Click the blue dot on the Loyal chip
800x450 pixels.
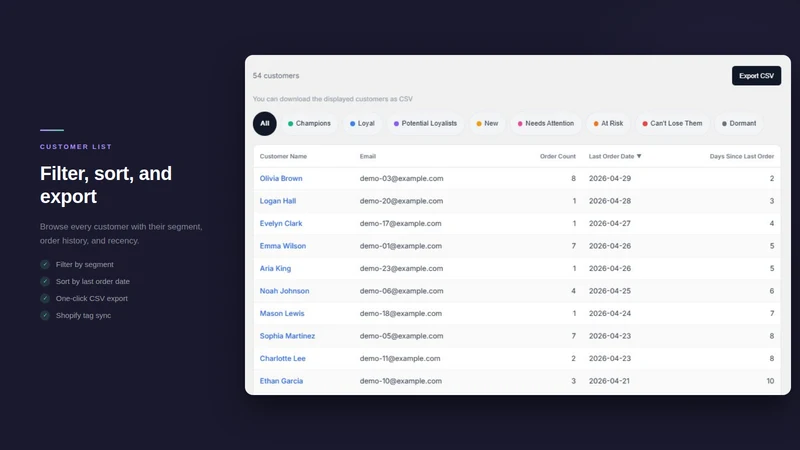(352, 123)
